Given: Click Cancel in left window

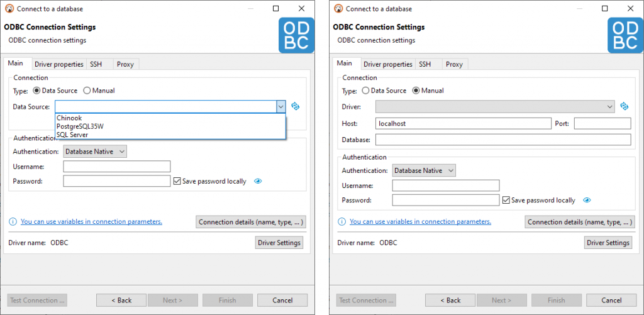Looking at the screenshot, I should click(x=282, y=300).
